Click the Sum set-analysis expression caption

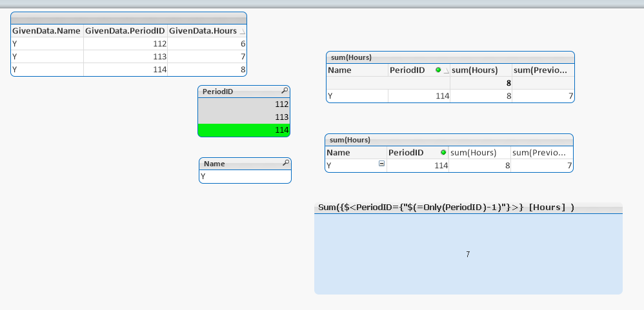pos(446,208)
